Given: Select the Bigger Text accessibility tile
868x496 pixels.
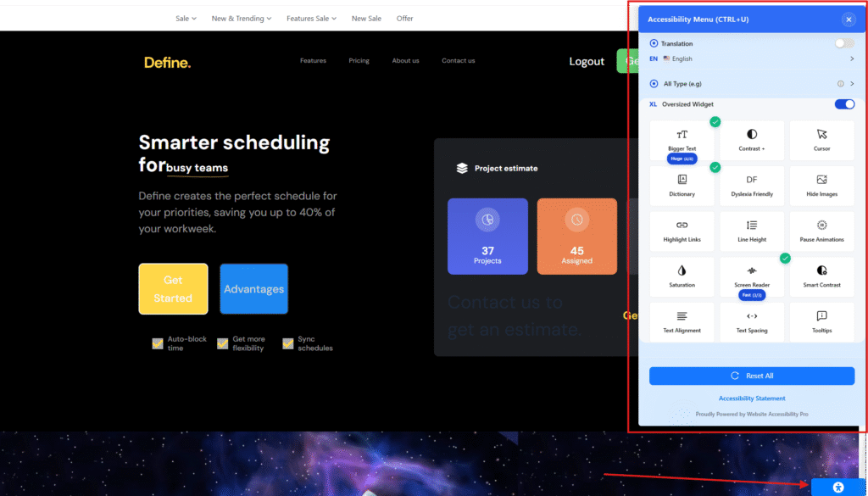Looking at the screenshot, I should click(x=682, y=140).
